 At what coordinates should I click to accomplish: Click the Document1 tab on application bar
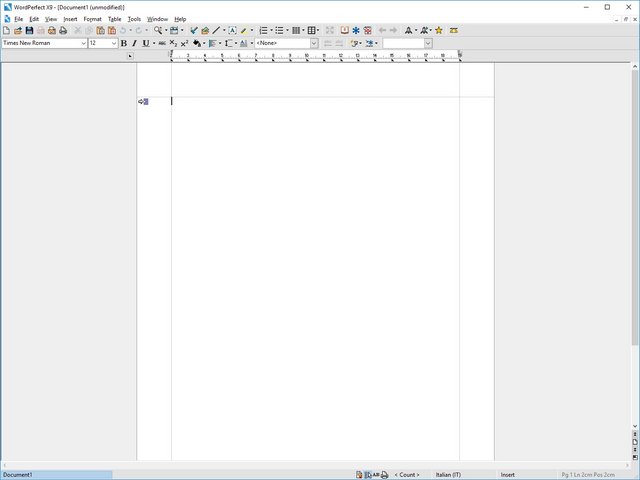click(56, 475)
